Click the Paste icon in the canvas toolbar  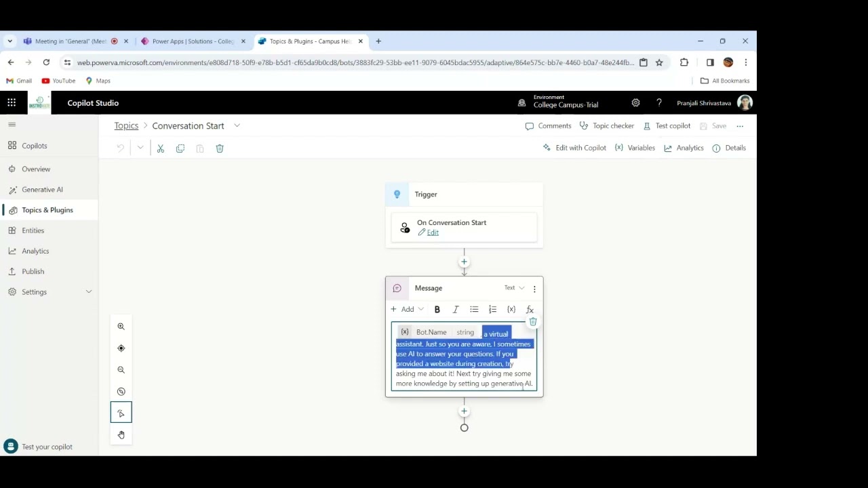[200, 148]
